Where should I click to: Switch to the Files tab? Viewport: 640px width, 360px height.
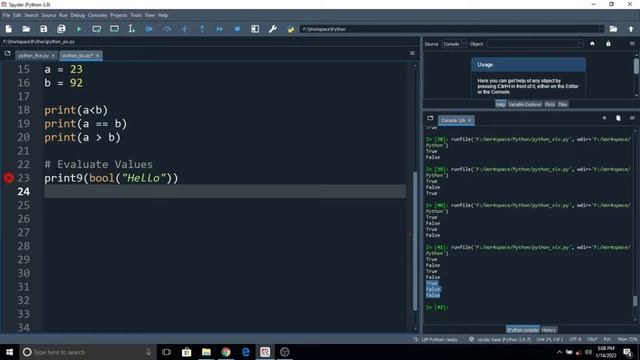tap(563, 104)
